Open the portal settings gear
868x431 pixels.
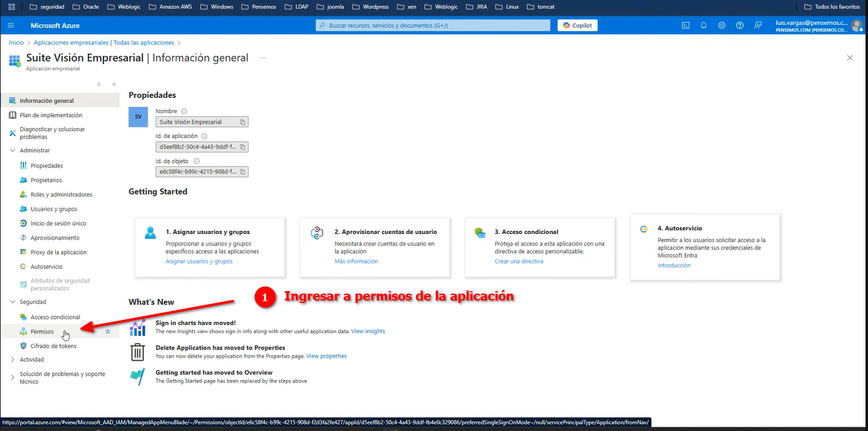point(722,25)
